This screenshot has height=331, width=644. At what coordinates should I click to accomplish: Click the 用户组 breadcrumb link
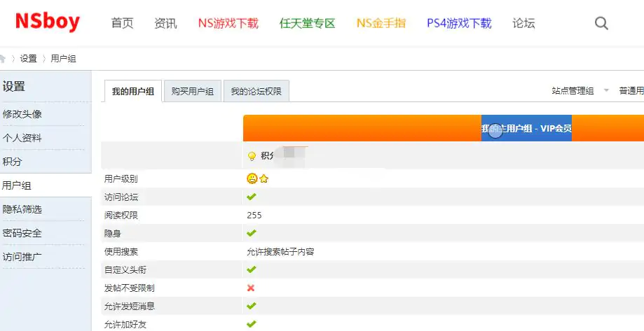63,59
